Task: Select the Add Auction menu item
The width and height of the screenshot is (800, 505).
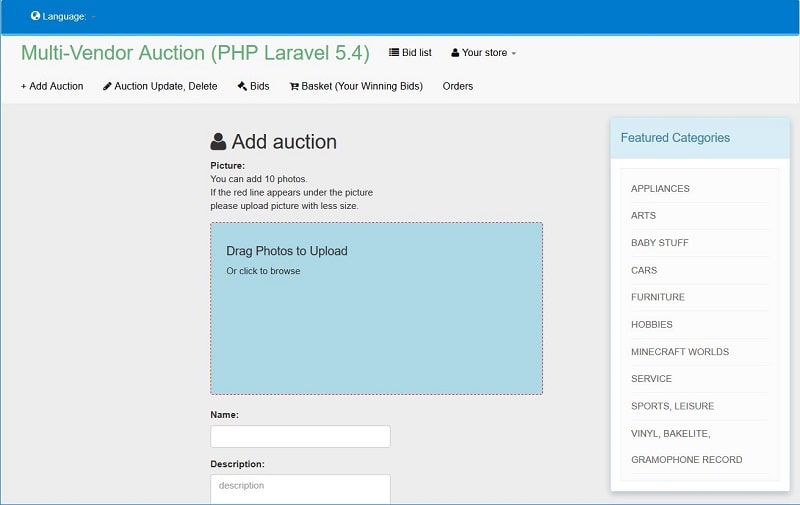Action: (x=52, y=86)
